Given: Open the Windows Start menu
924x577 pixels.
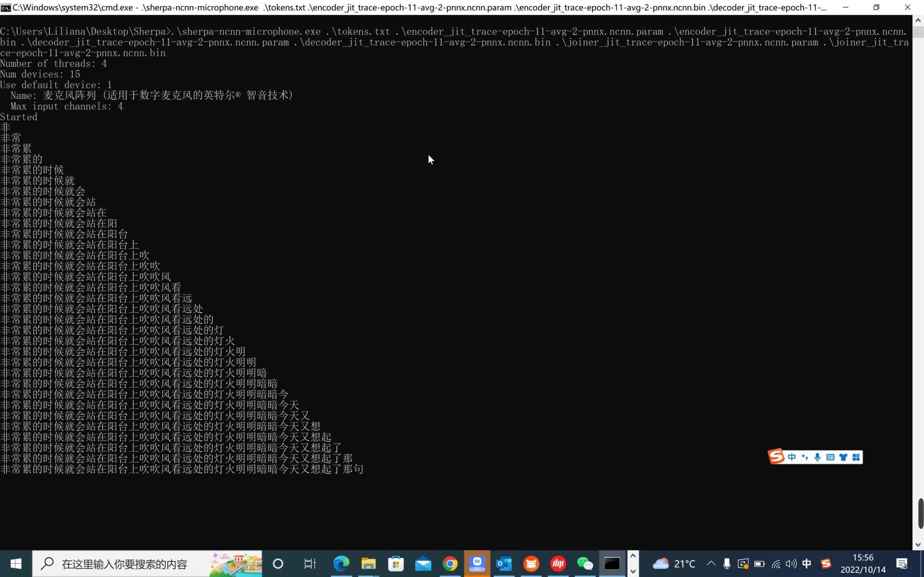Looking at the screenshot, I should coord(16,564).
